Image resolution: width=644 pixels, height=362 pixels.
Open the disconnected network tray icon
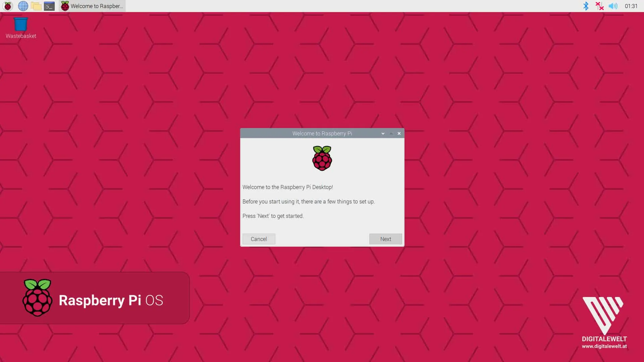click(x=599, y=6)
